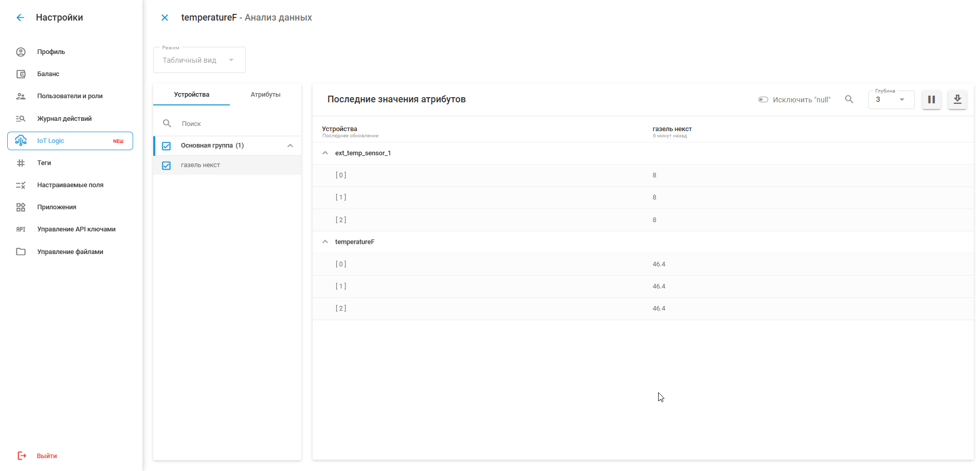Click the pause updates button
This screenshot has width=980, height=471.
[931, 100]
